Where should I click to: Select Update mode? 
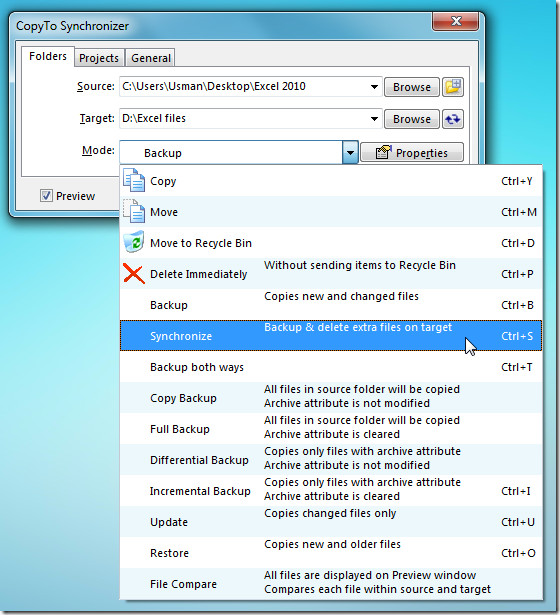click(331, 521)
